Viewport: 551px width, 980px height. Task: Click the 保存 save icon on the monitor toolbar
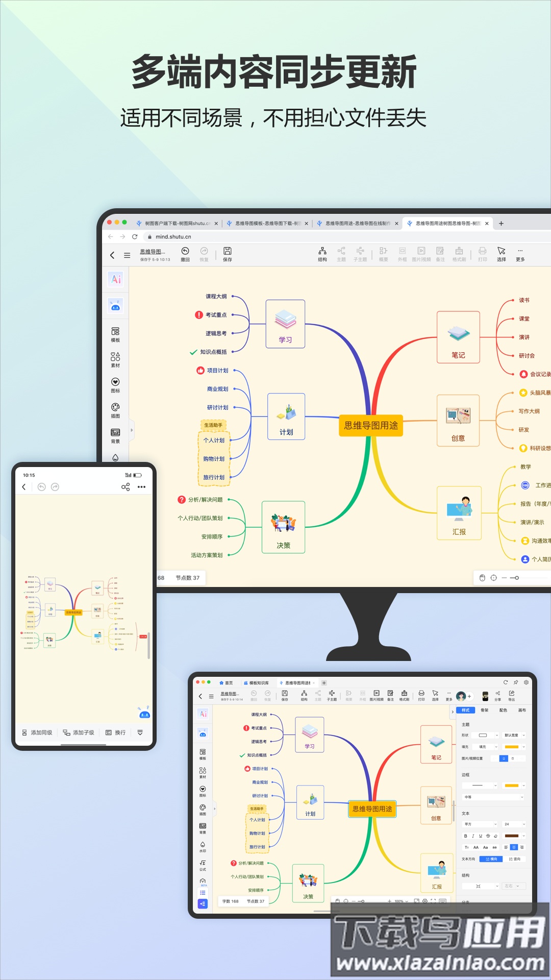click(228, 253)
